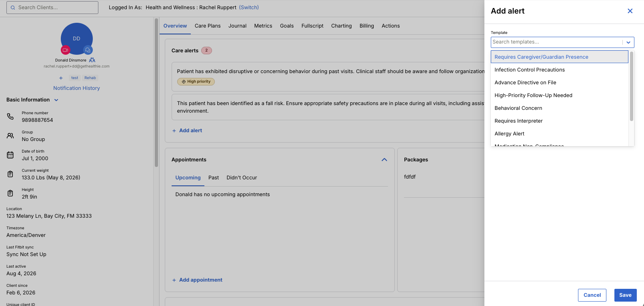Click the plus icon to add tag

click(x=61, y=78)
